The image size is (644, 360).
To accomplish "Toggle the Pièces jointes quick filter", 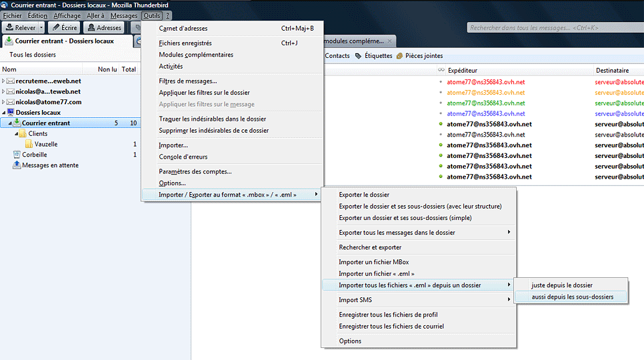I will [419, 56].
